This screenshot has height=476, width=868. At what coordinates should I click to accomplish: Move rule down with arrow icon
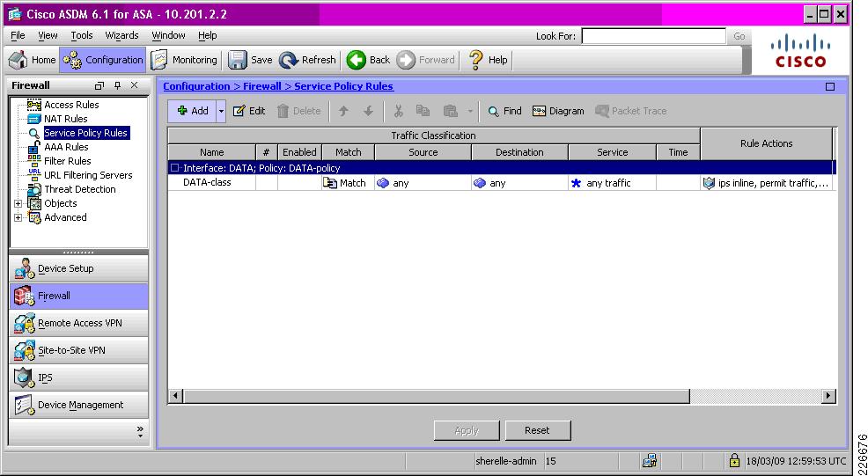click(368, 111)
